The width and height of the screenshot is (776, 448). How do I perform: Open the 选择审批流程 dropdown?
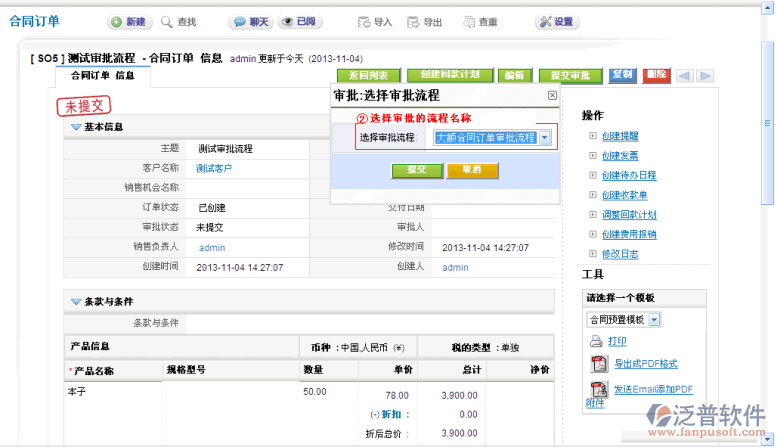tap(545, 138)
